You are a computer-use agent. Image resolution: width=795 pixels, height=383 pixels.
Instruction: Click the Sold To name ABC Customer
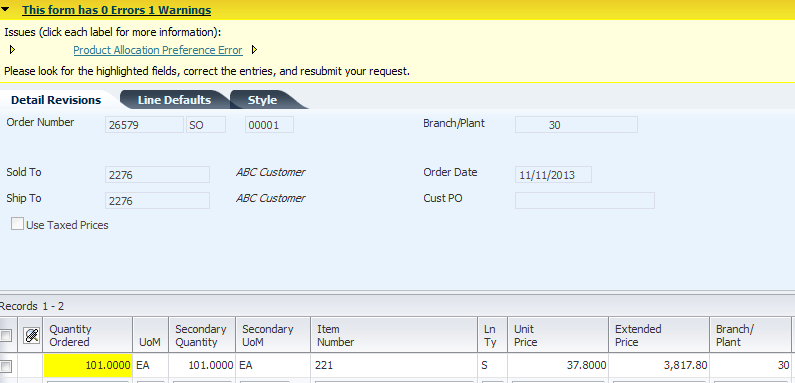[271, 172]
